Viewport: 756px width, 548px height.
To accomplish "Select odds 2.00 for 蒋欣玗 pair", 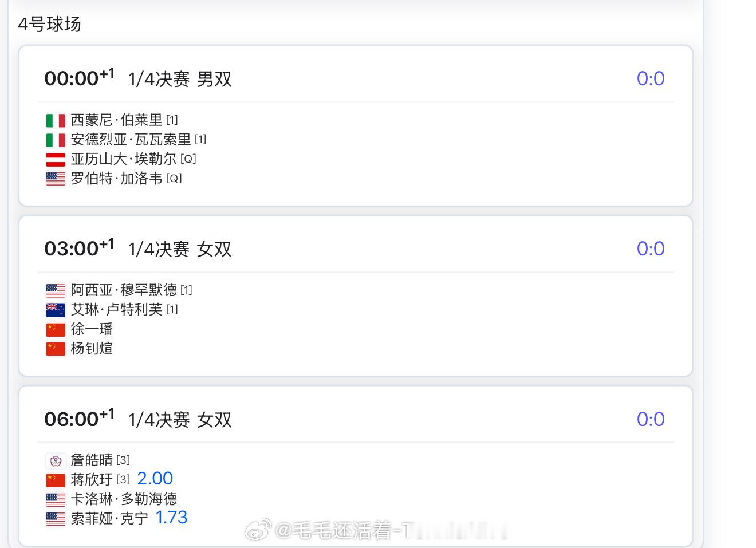I will pos(155,479).
